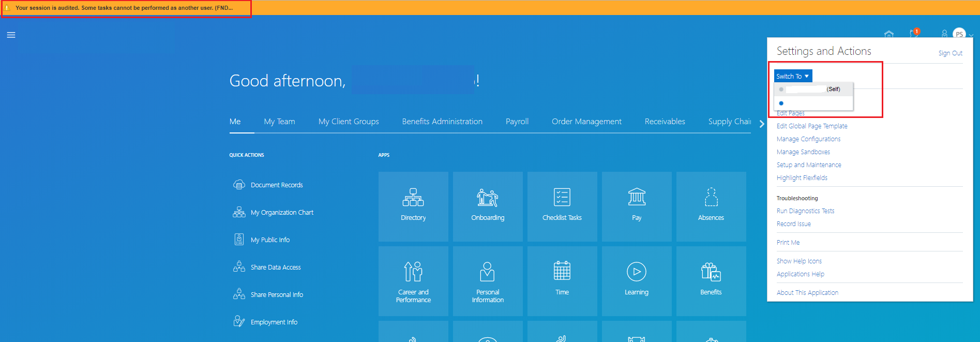The width and height of the screenshot is (980, 342).
Task: Open the Directory app tile
Action: pyautogui.click(x=413, y=206)
